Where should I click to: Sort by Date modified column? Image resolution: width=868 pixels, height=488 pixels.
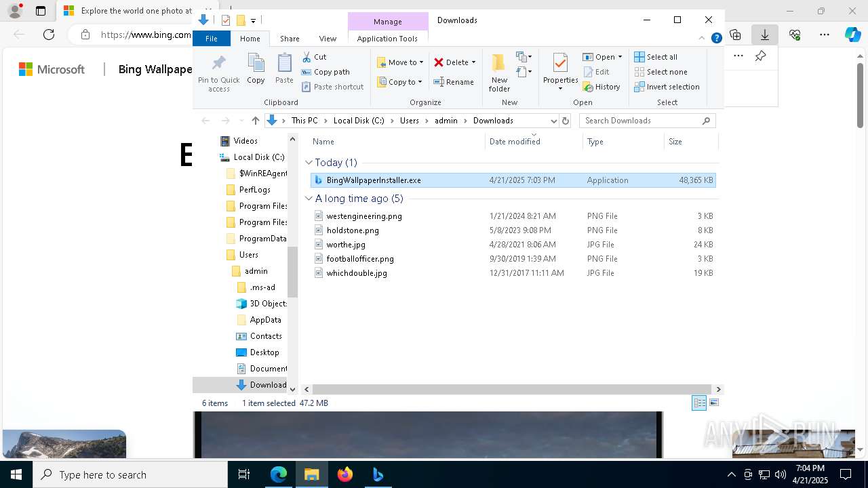point(534,142)
